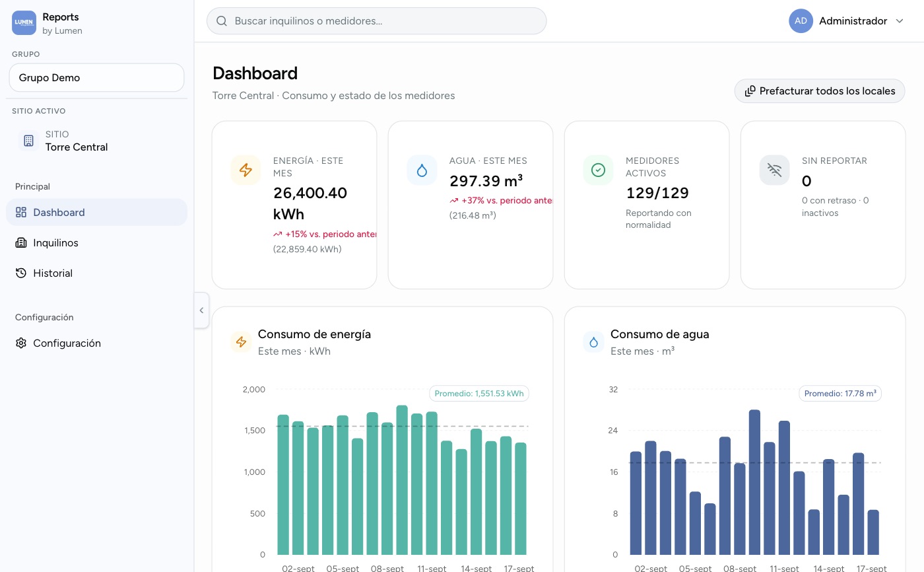Click the Inquilinos building icon
The width and height of the screenshot is (924, 572).
click(21, 243)
